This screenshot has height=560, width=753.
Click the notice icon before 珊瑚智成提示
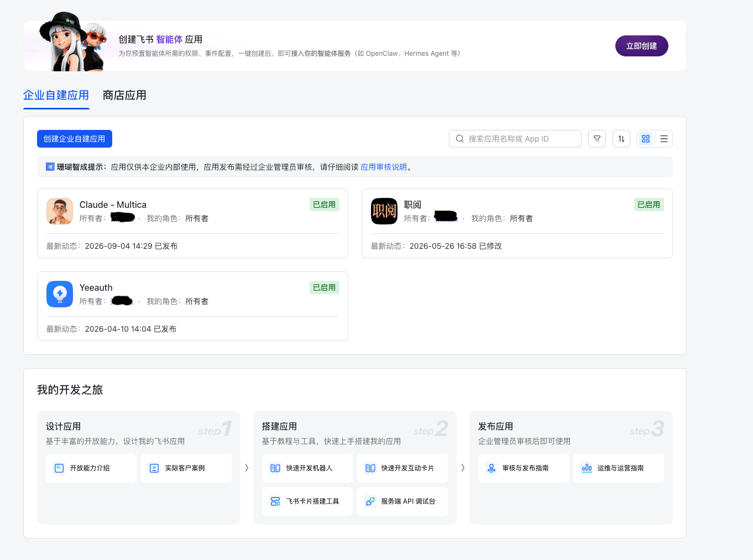pyautogui.click(x=50, y=166)
